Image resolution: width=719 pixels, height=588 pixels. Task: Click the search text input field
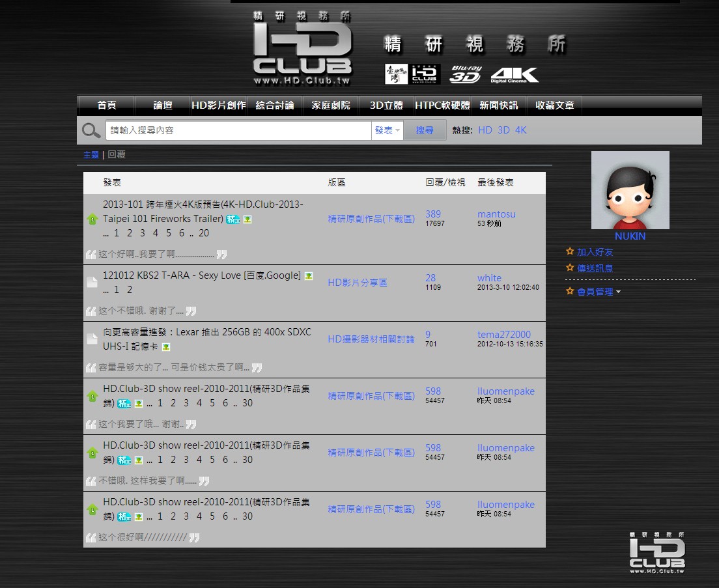tap(238, 131)
